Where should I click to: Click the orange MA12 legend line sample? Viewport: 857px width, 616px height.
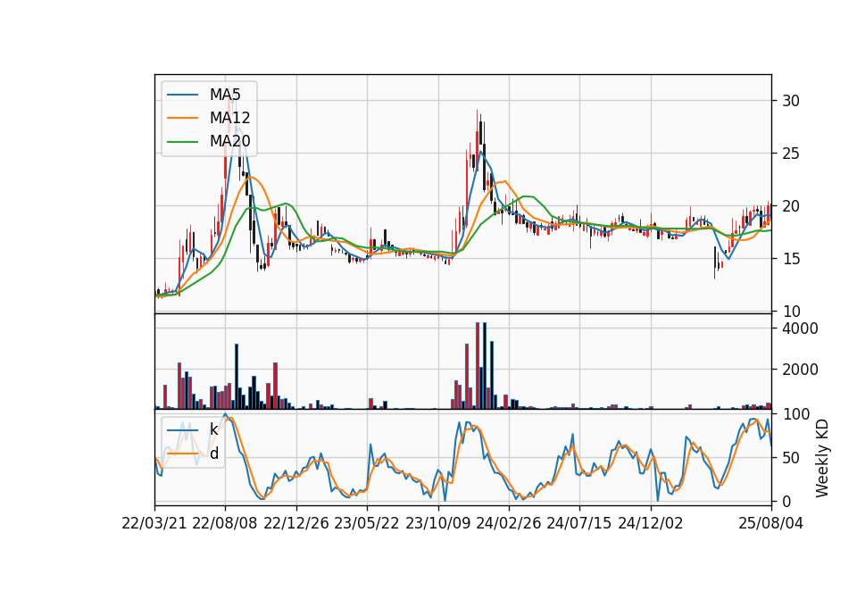point(182,118)
